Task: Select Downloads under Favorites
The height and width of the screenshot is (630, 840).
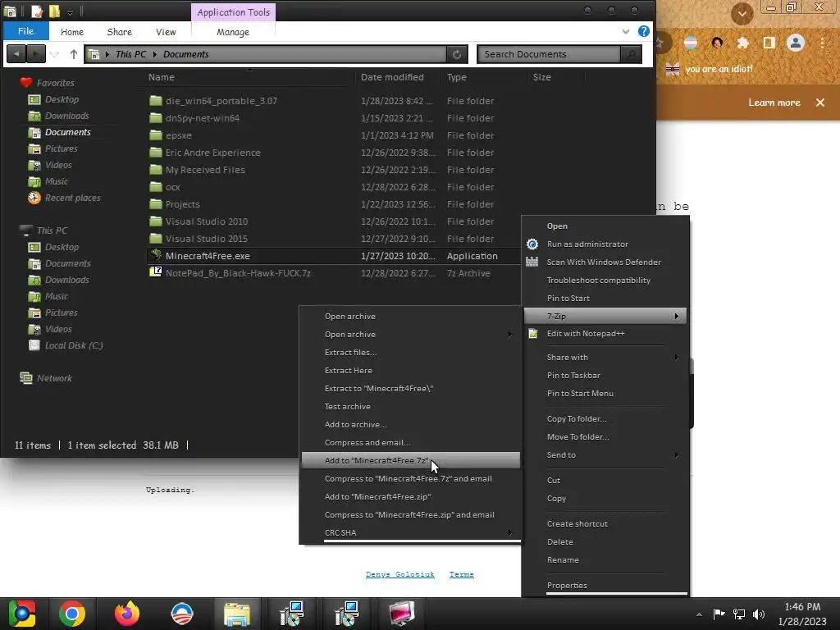Action: tap(67, 116)
